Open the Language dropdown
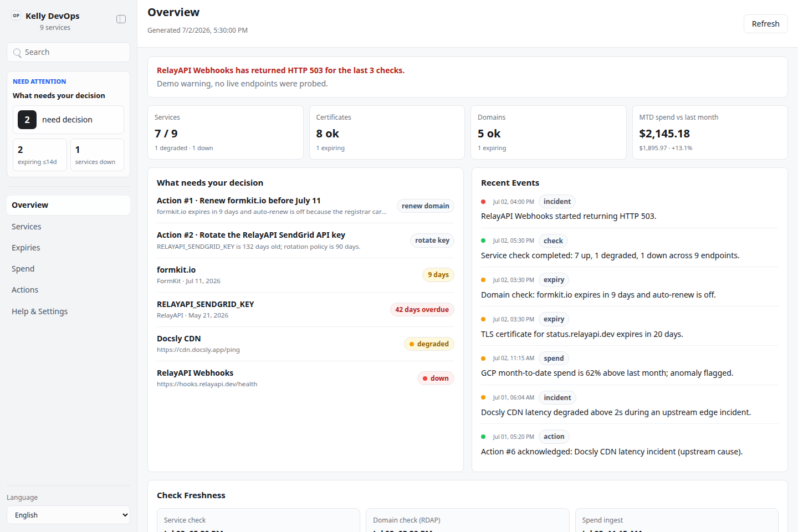 [x=68, y=515]
